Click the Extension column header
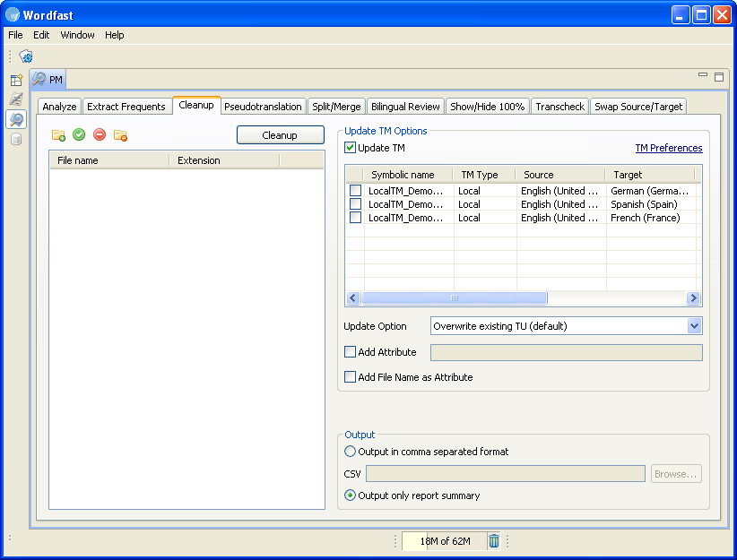Screen dimensions: 737x560 [x=224, y=160]
